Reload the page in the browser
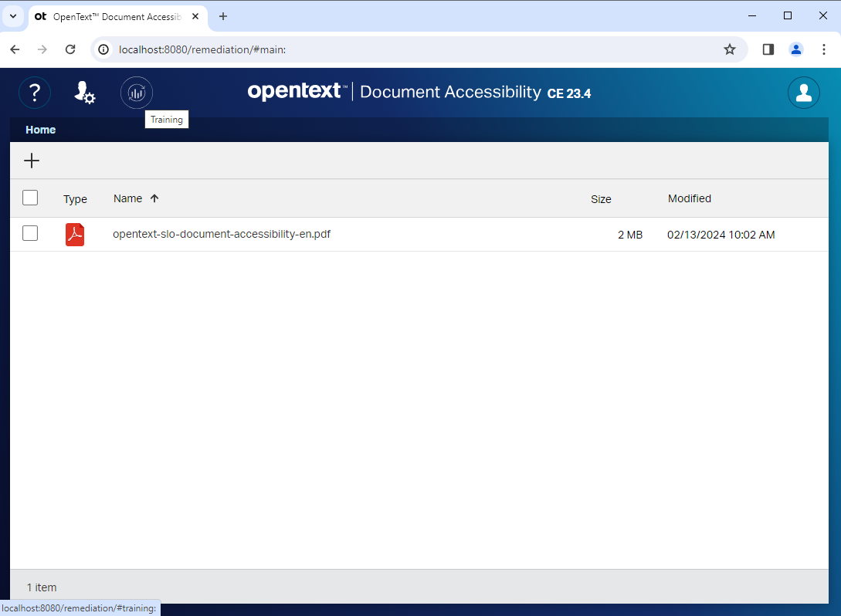 pyautogui.click(x=70, y=49)
